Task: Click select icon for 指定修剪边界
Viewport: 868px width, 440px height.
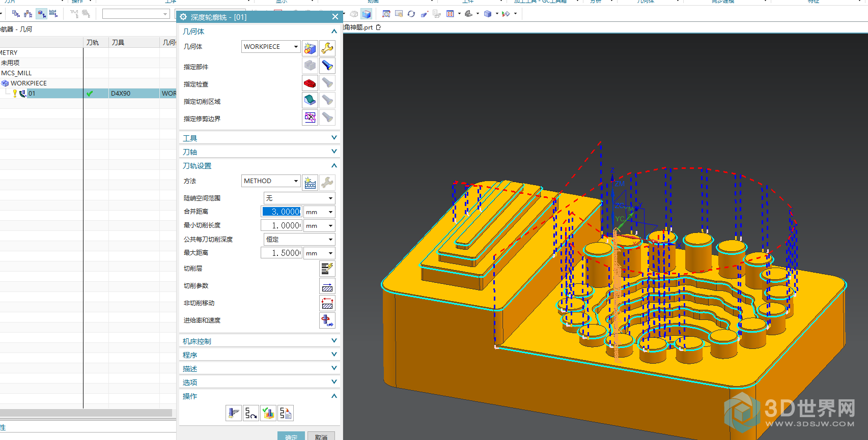Action: click(x=310, y=118)
